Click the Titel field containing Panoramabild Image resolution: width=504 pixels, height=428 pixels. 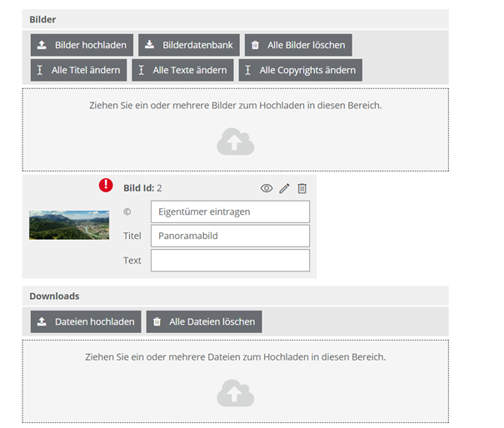click(230, 236)
